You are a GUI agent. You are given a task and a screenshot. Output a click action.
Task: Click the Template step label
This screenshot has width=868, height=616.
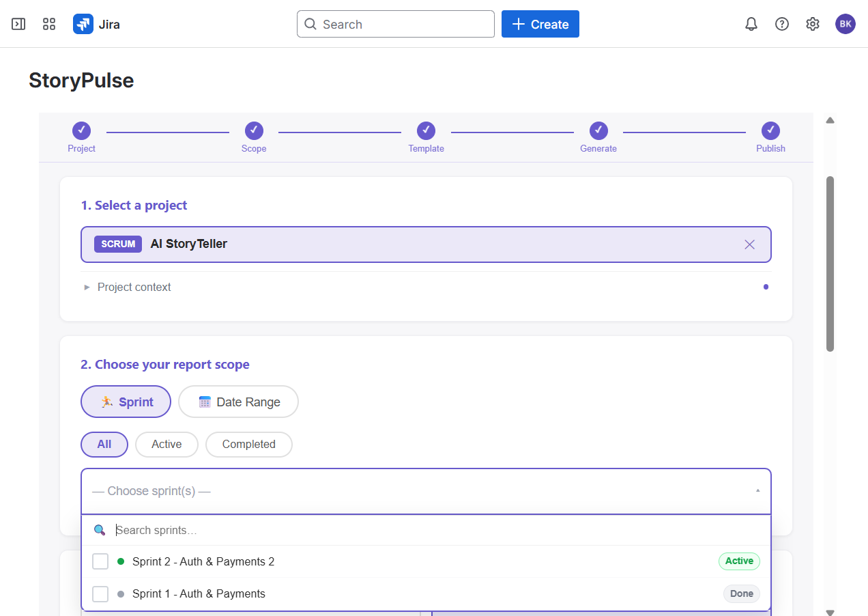pos(426,148)
